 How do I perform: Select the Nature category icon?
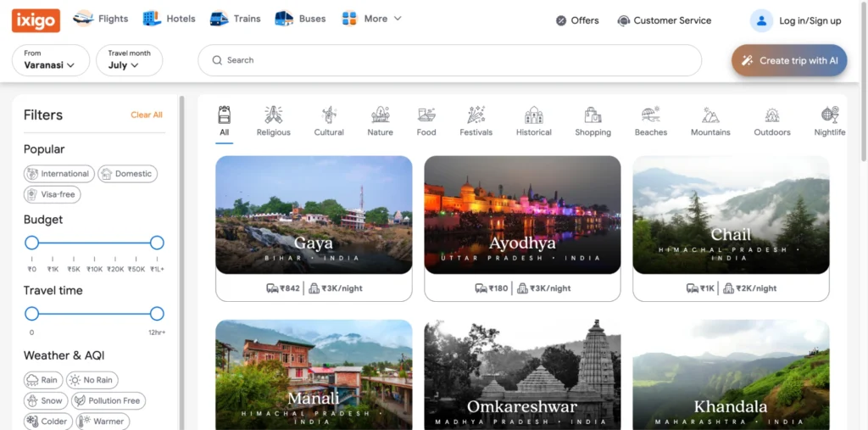click(381, 114)
